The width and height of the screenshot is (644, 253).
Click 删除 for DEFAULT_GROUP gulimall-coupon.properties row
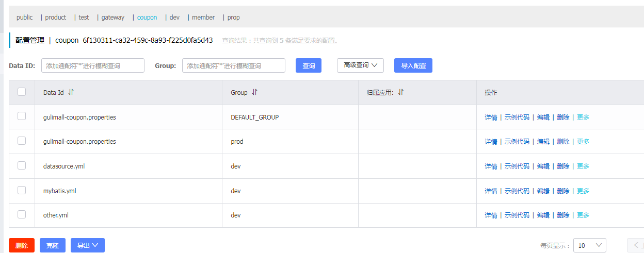point(563,117)
